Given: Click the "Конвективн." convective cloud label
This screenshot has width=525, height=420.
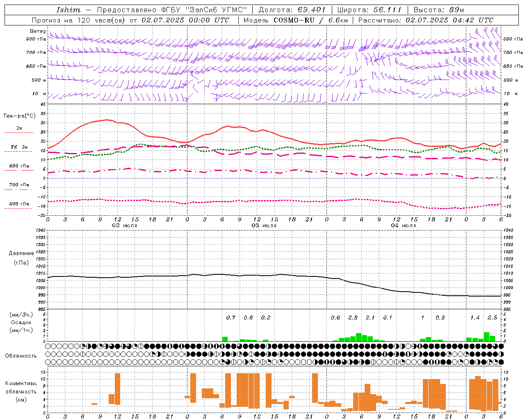Looking at the screenshot, I should (x=21, y=383).
